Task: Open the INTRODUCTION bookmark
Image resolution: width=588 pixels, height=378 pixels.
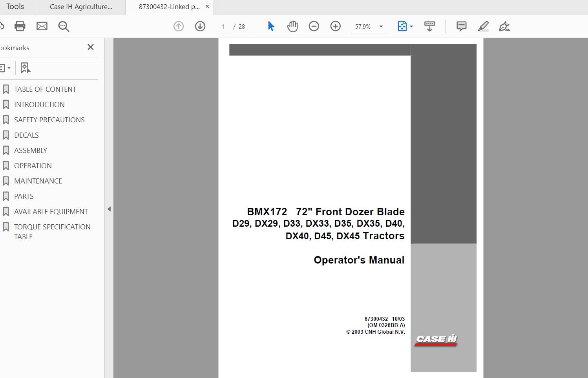Action: (x=39, y=105)
